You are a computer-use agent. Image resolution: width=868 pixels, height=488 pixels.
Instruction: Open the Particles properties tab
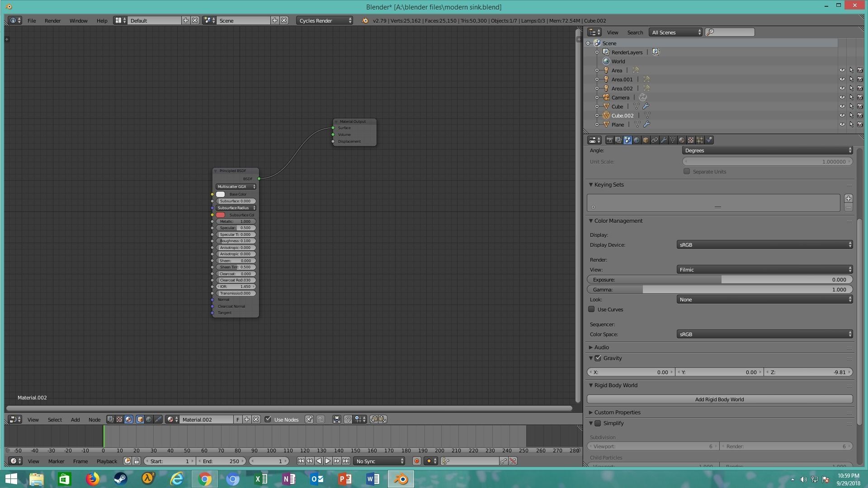[700, 140]
